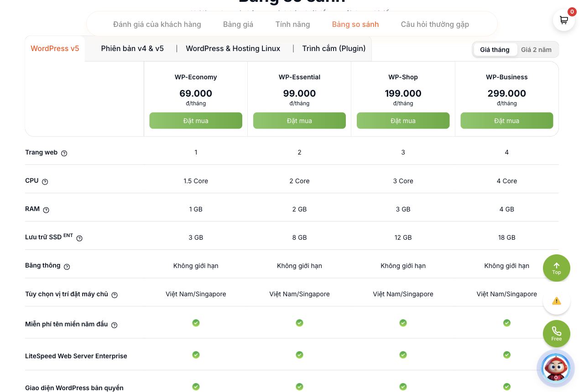Order the WP-Essential plan with Đặt mua
This screenshot has width=584, height=392.
[299, 121]
